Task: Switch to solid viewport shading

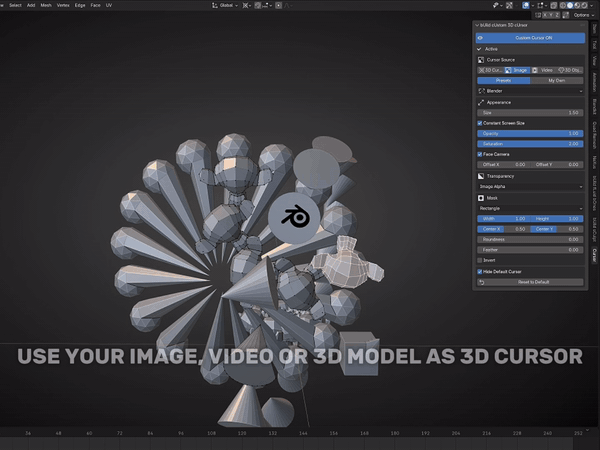Action: (x=570, y=5)
